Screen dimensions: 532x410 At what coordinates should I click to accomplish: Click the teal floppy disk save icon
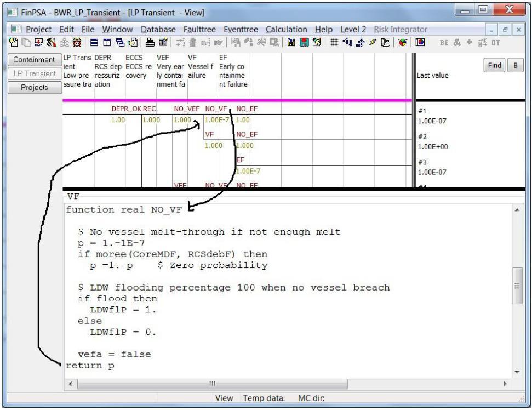coord(304,42)
